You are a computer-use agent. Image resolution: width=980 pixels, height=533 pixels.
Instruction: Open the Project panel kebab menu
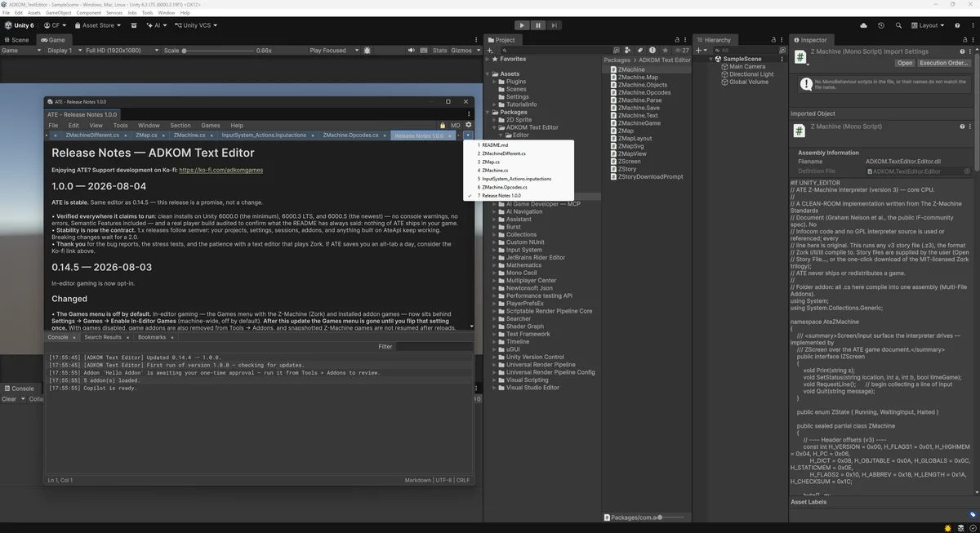pyautogui.click(x=686, y=40)
